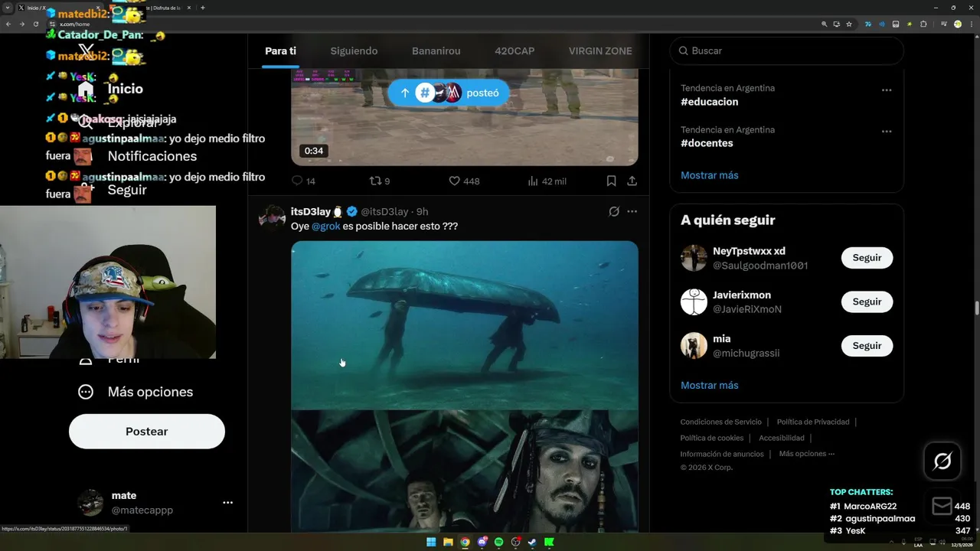980x551 pixels.
Task: Click the browser reload button
Action: 36,24
